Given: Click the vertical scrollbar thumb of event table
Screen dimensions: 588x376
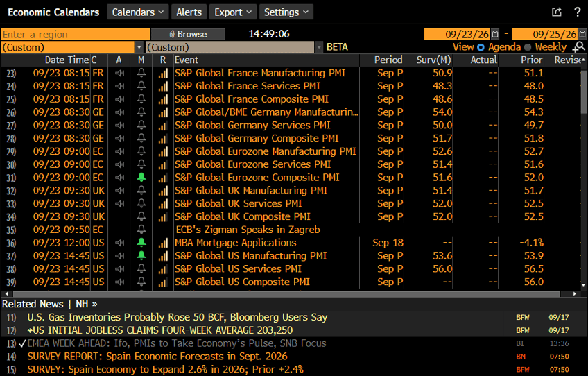Looking at the screenshot, I should 584,92.
